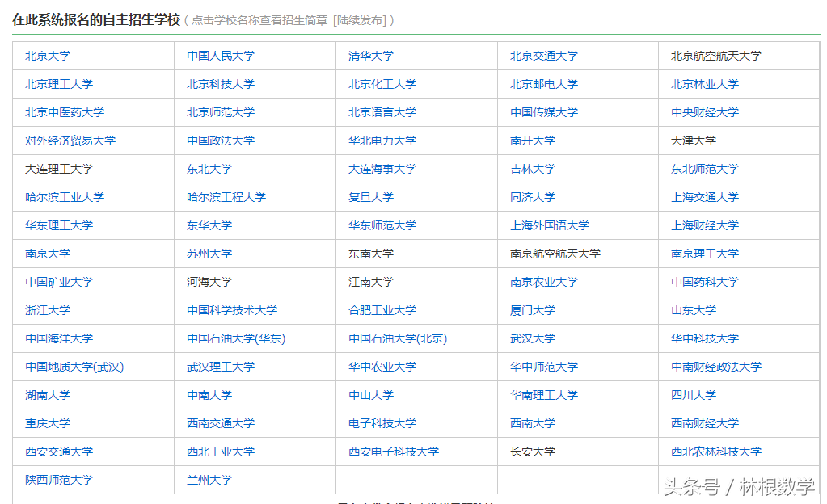Screen dimensions: 827x504
Task: Select the 长安大学 cell text
Action: (533, 452)
